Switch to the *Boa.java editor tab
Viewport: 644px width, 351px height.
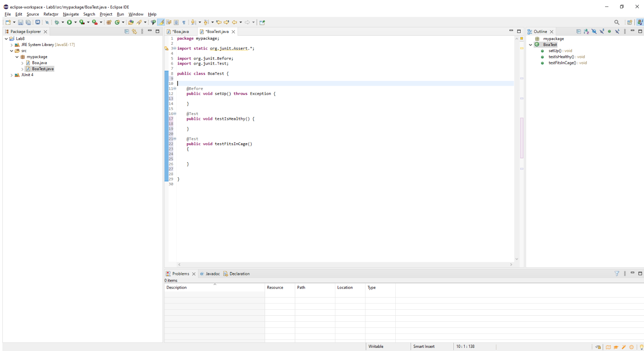181,31
